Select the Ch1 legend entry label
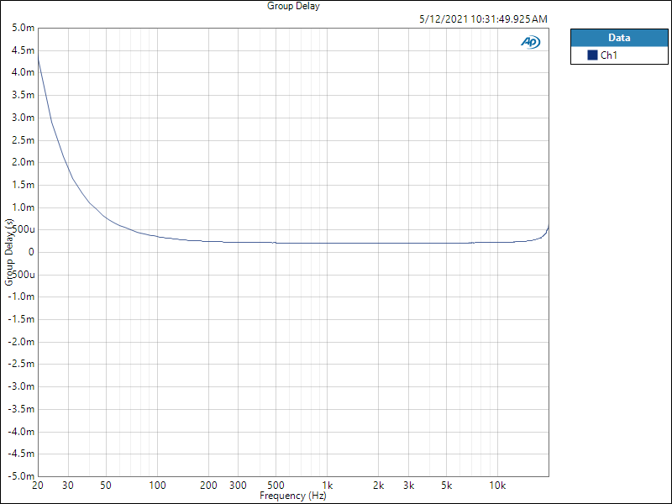 (609, 55)
